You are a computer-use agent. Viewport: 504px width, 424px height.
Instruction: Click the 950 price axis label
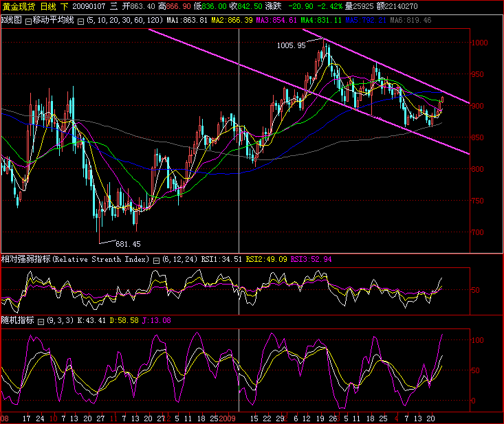[478, 74]
